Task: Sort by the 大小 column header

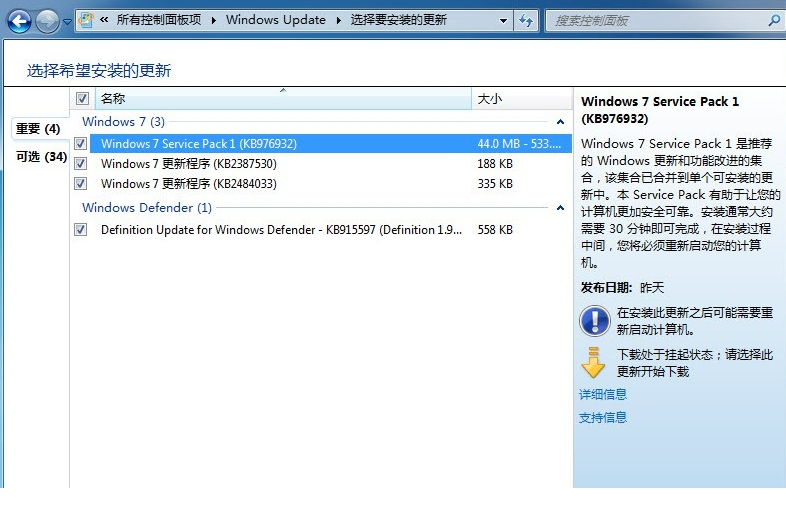Action: 522,98
